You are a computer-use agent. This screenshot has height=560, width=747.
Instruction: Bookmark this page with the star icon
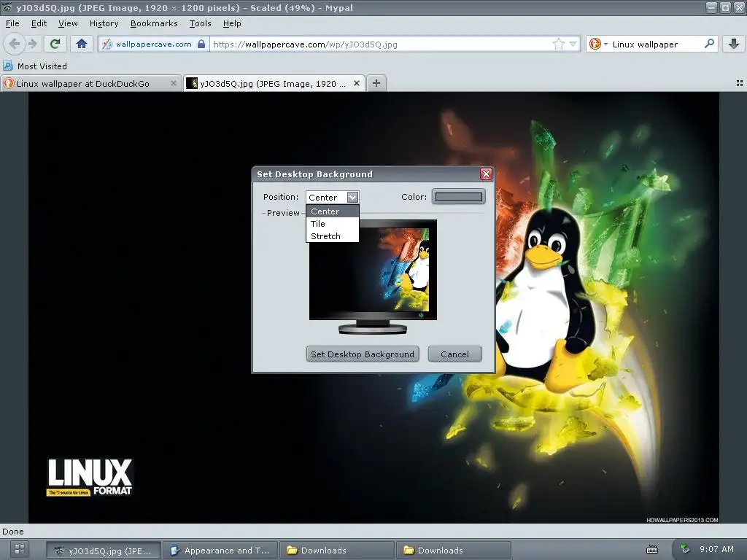(558, 44)
